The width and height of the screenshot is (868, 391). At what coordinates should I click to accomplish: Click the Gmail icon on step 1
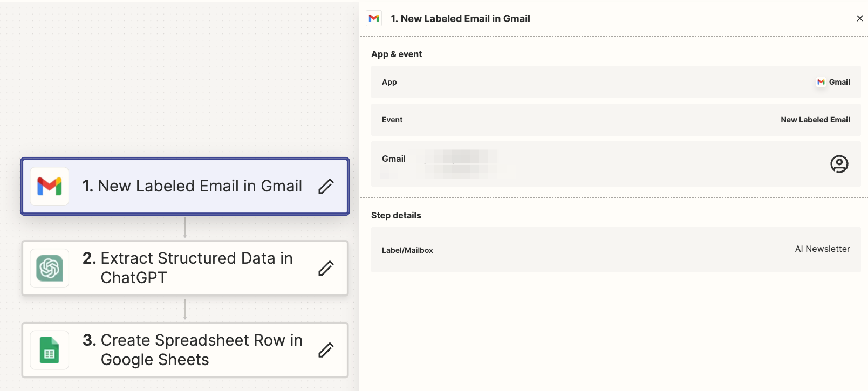tap(50, 187)
